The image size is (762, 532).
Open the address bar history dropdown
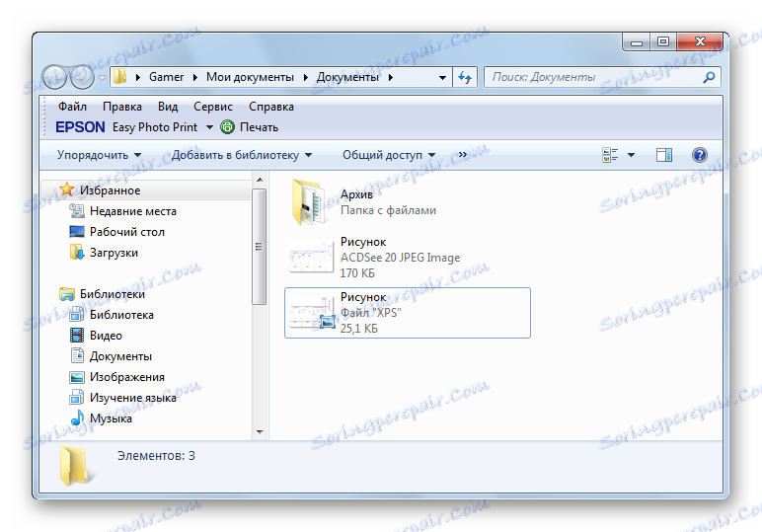442,77
